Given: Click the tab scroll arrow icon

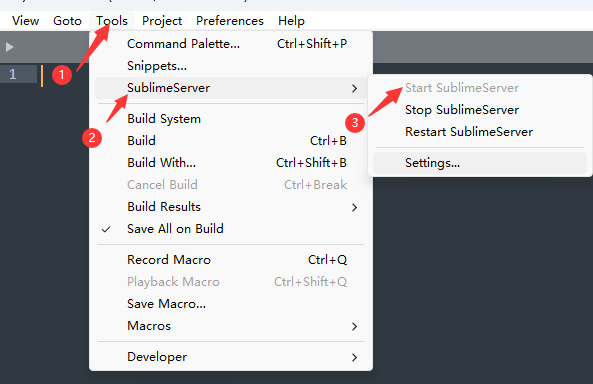Looking at the screenshot, I should (x=9, y=47).
